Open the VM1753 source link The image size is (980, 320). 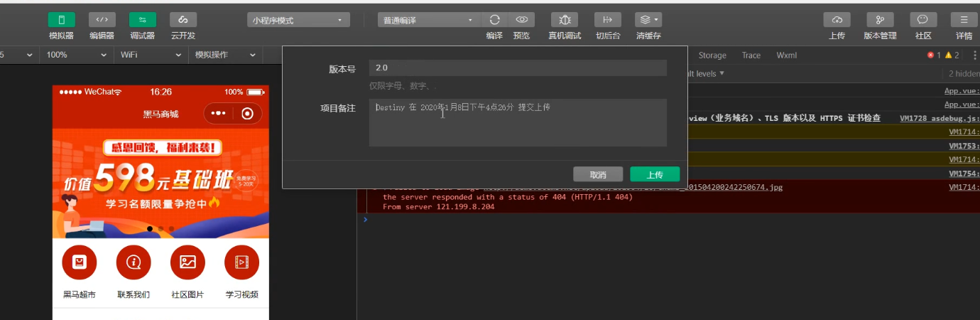pyautogui.click(x=964, y=145)
